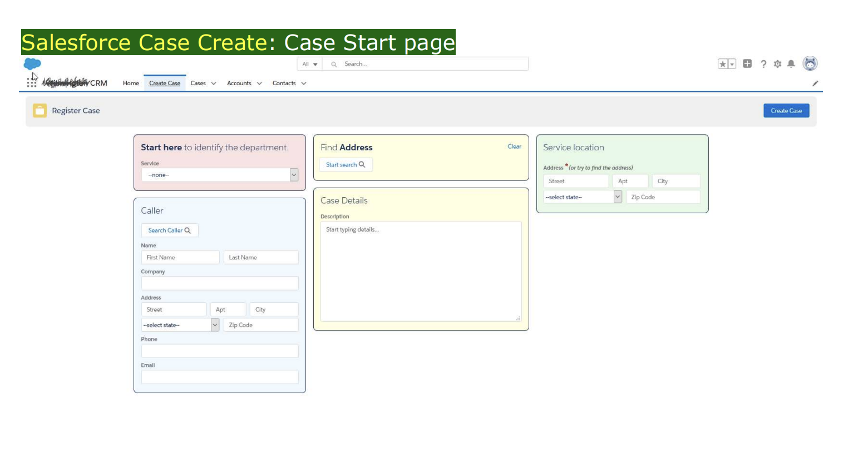Open the help question mark icon
The image size is (868, 451).
(x=763, y=64)
